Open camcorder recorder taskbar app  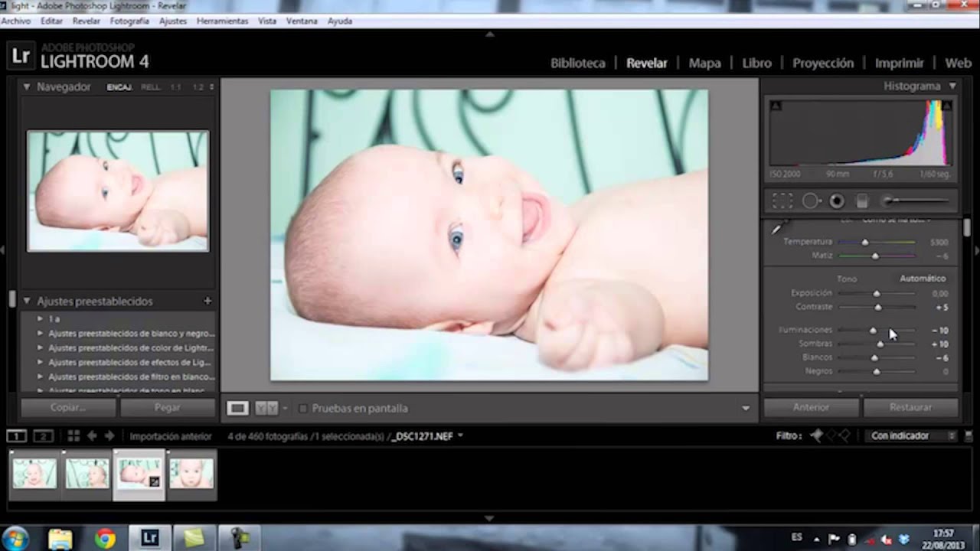[240, 539]
